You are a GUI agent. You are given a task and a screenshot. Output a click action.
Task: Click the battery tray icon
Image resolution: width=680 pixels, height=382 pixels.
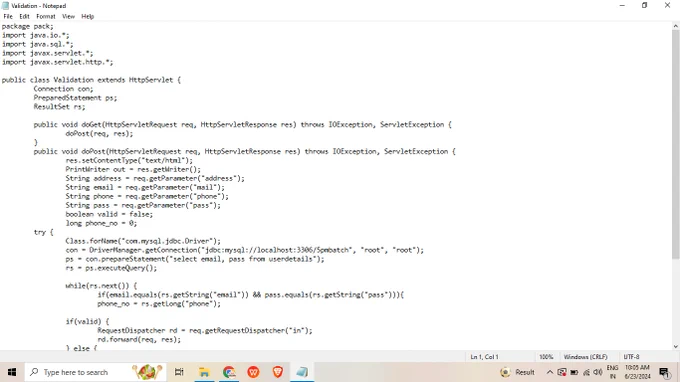[x=574, y=372]
